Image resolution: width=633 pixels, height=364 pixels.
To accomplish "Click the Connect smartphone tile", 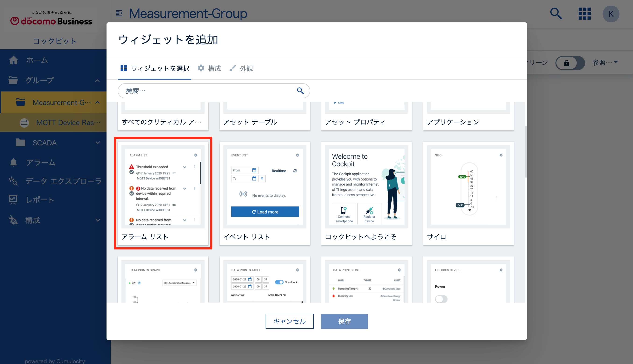I will (x=344, y=214).
